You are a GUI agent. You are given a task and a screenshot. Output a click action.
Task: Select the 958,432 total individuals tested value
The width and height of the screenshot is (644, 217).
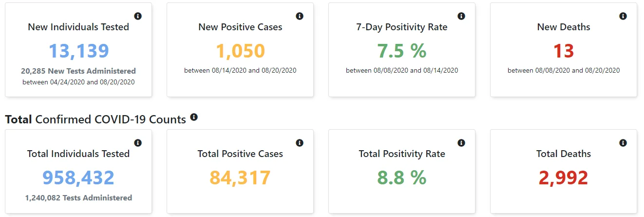point(78,178)
